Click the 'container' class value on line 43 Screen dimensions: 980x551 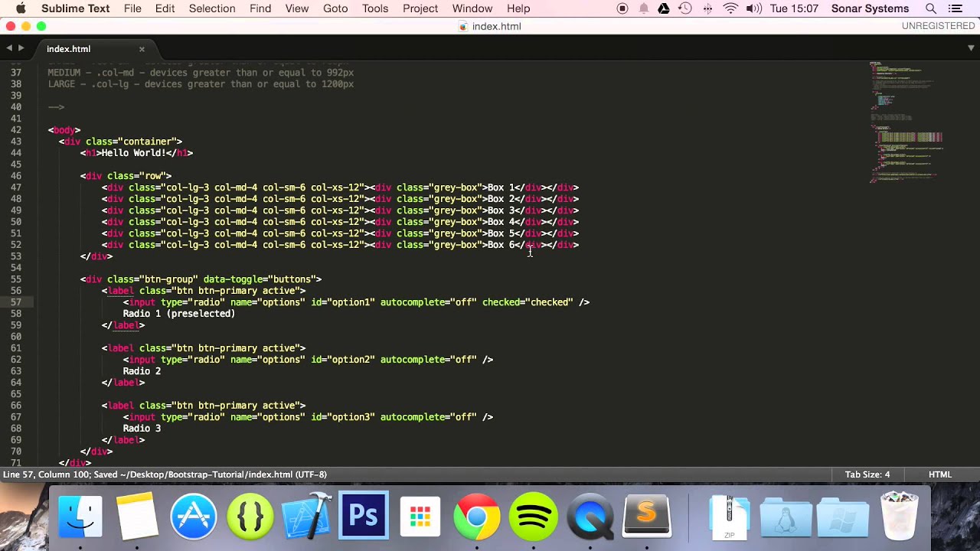(147, 142)
